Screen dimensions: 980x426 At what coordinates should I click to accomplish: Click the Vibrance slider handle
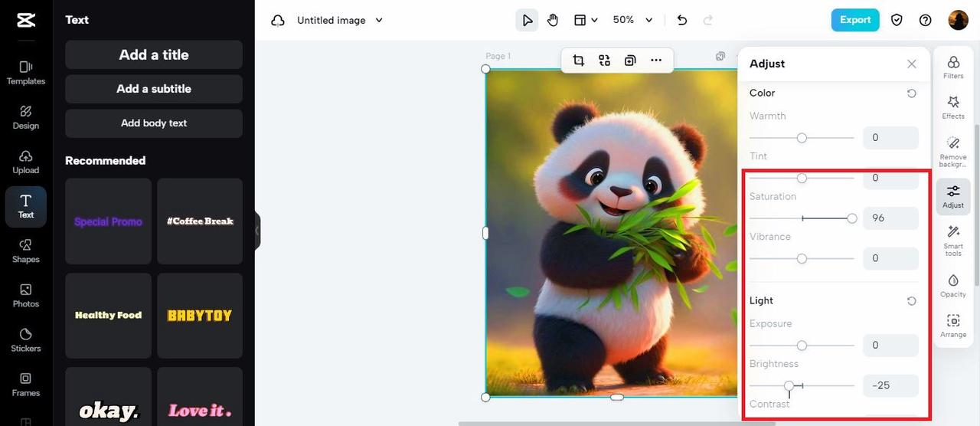(x=802, y=258)
